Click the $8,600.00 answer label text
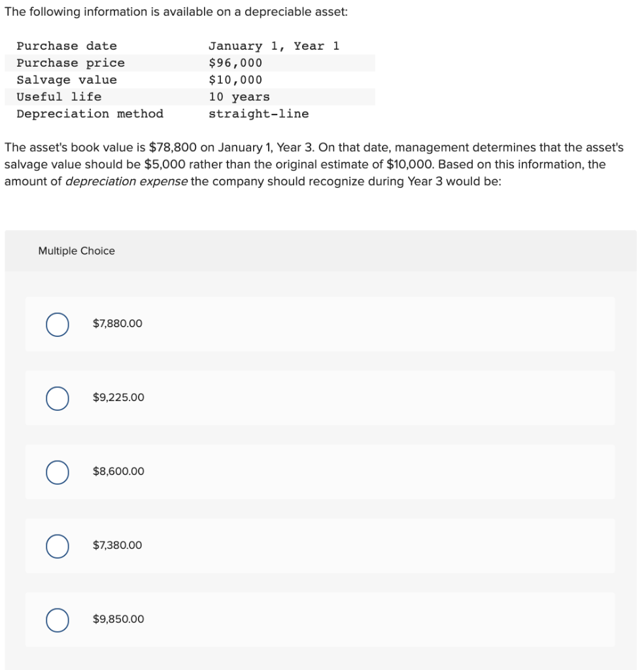This screenshot has width=644, height=670. pos(118,472)
